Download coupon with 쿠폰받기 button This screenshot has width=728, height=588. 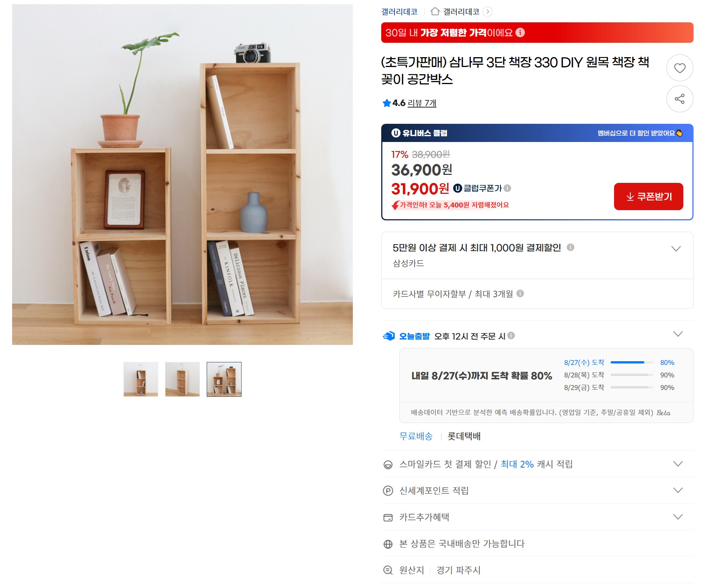click(648, 197)
